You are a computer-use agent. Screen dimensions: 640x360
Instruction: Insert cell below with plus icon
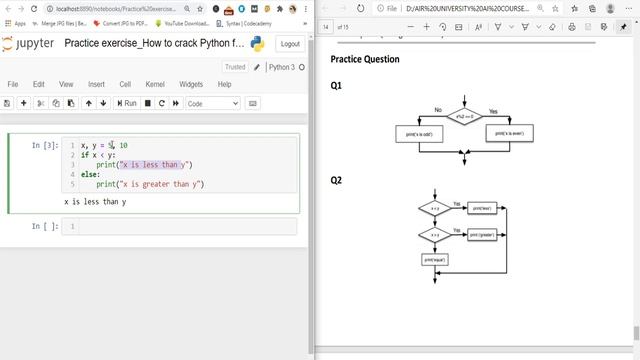click(x=24, y=103)
